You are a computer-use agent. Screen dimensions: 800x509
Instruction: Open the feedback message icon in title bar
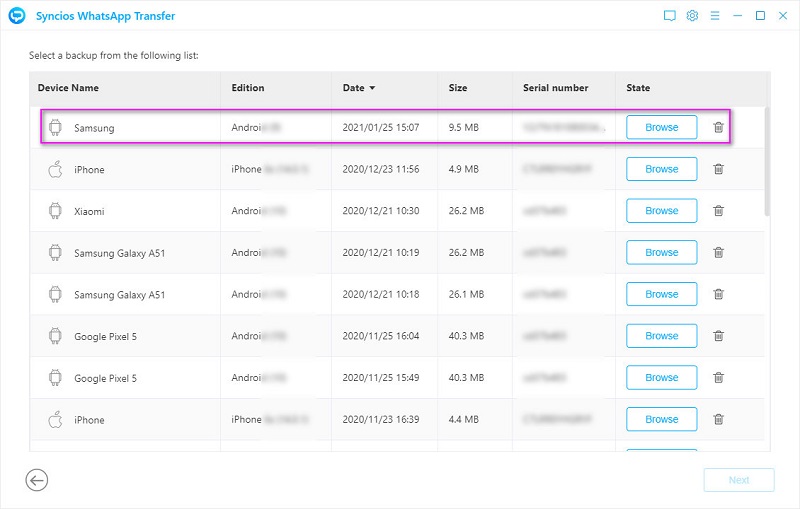click(669, 16)
